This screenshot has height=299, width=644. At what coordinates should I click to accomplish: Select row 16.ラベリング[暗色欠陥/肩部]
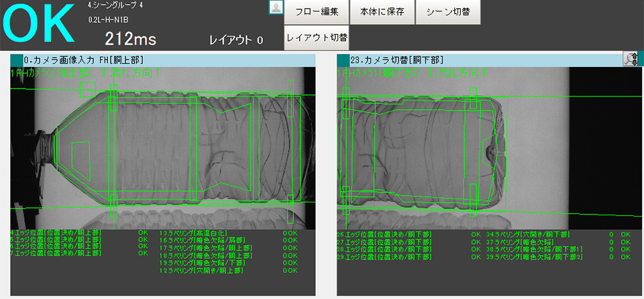click(202, 240)
